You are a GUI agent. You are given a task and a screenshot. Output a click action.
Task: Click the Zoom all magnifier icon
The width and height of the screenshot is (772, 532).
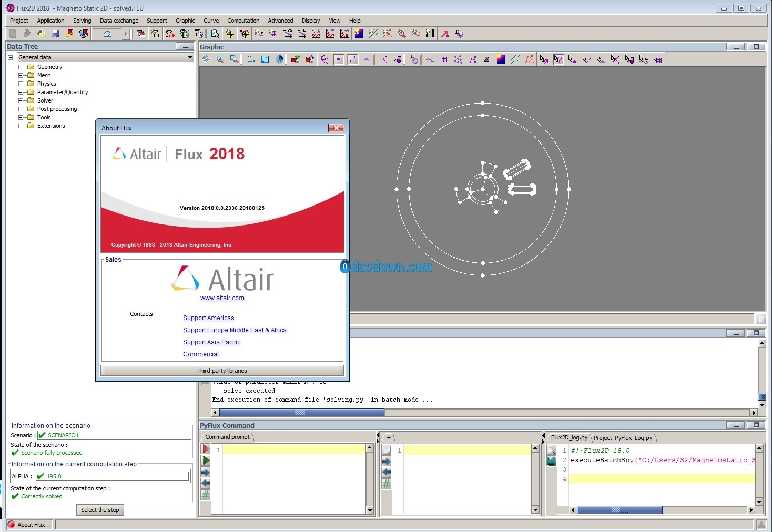pyautogui.click(x=220, y=59)
